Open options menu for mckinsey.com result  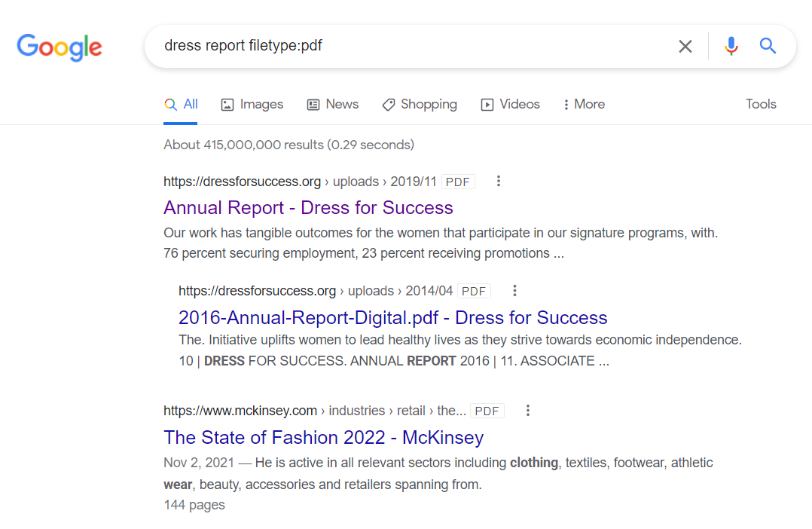coord(528,411)
